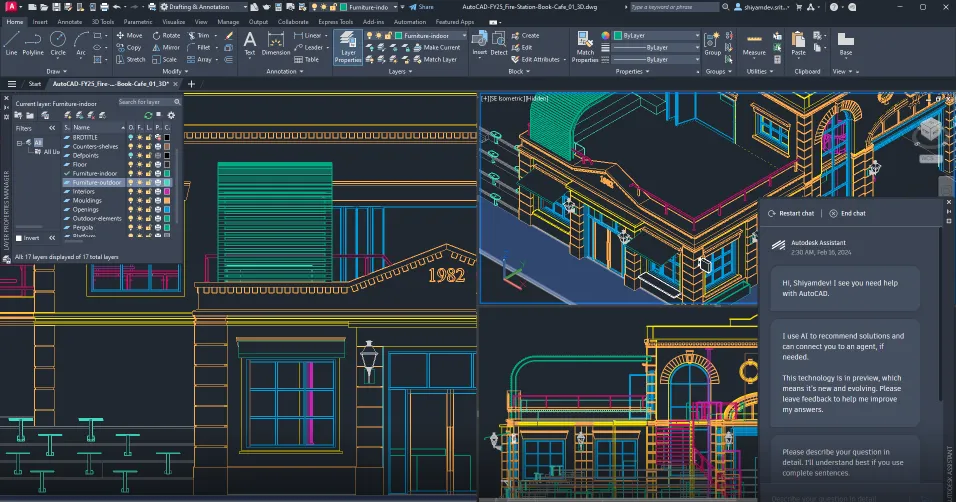Open Layer Properties from ribbon

pyautogui.click(x=348, y=48)
